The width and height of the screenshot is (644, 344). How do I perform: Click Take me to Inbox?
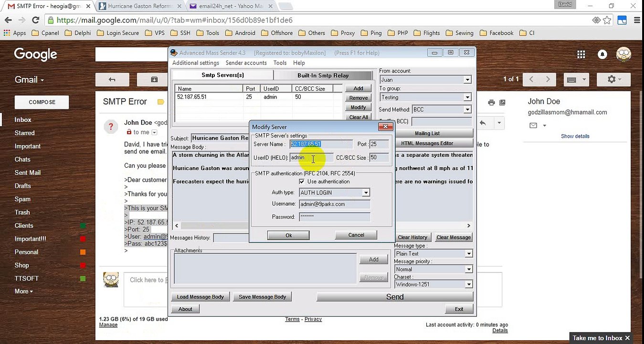click(x=597, y=338)
